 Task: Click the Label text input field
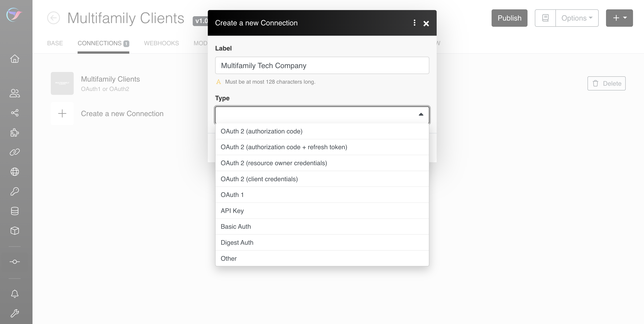click(x=322, y=65)
